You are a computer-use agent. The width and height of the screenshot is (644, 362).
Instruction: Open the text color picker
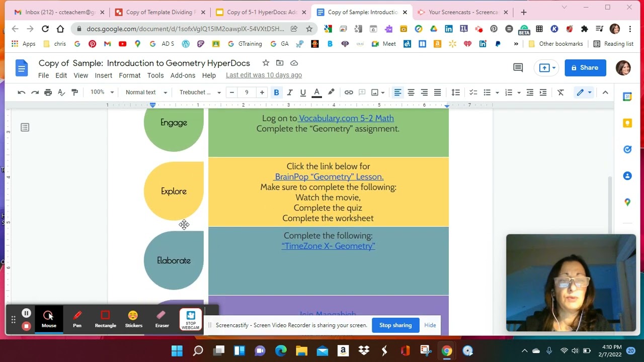click(317, 93)
